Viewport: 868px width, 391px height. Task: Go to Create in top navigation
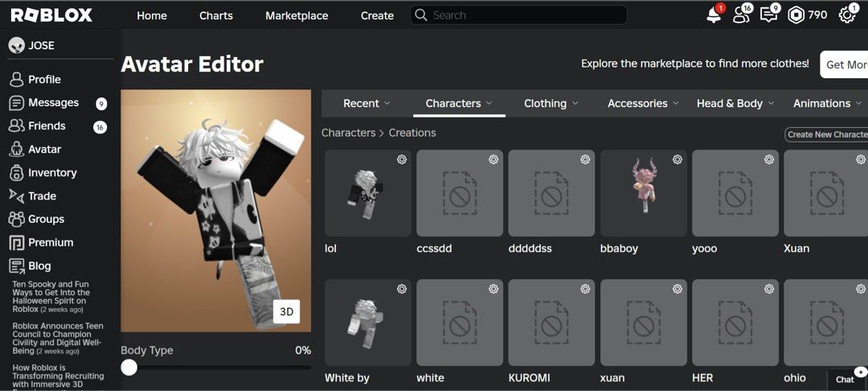point(377,15)
